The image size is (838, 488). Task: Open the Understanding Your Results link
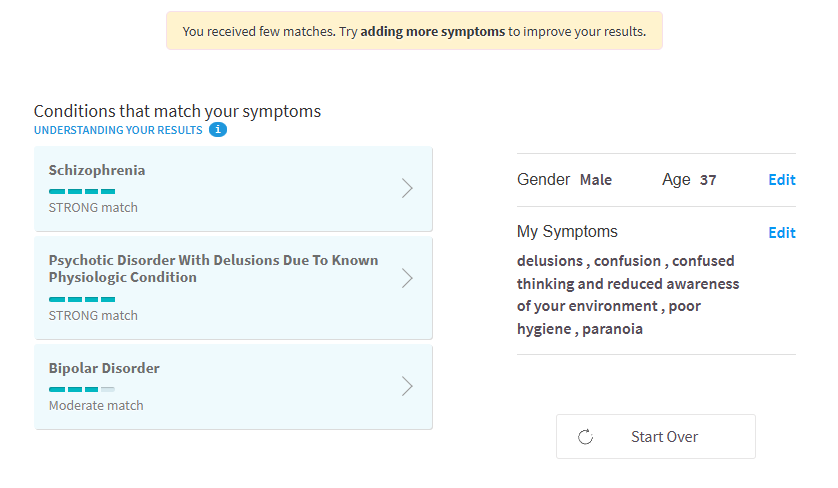(x=118, y=130)
